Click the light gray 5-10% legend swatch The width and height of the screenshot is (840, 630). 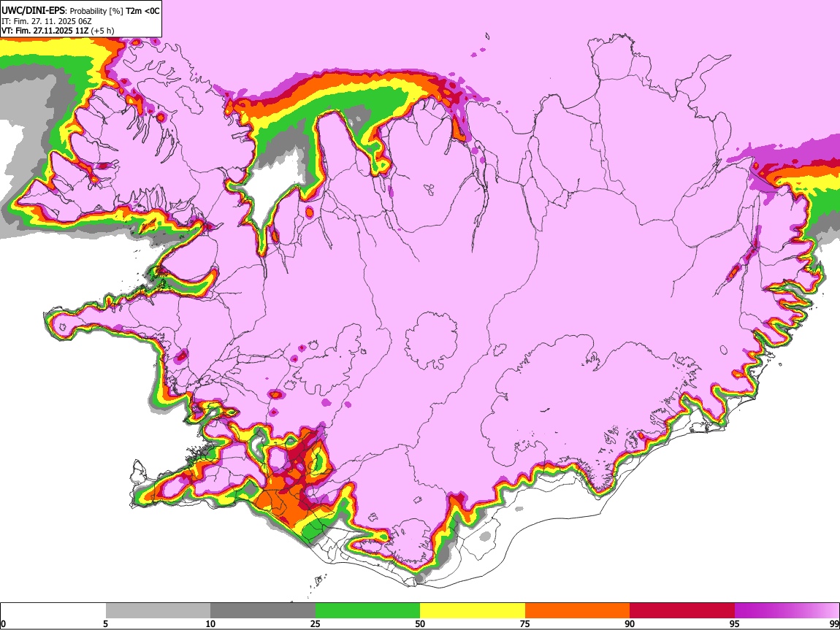[158, 611]
